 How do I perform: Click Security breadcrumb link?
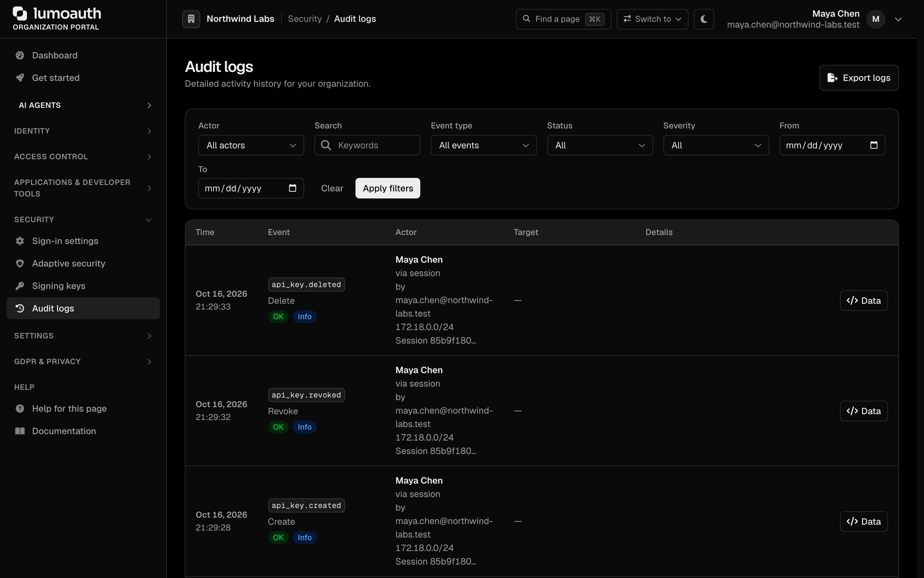305,19
